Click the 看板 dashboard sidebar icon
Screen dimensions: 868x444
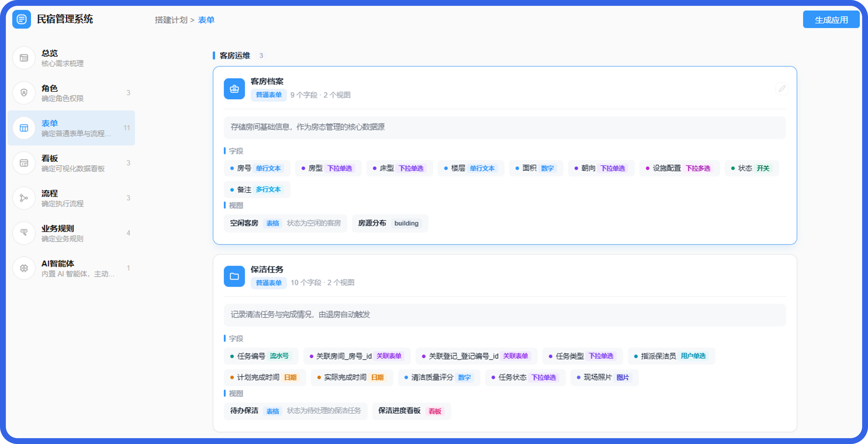[x=24, y=163]
